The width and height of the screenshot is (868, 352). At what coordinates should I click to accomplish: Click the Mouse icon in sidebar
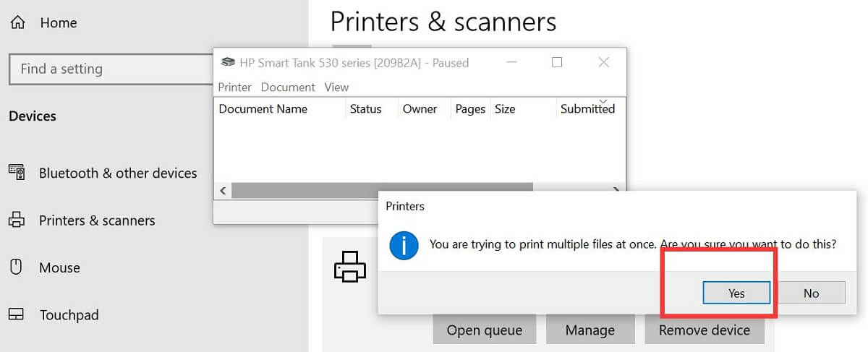(16, 267)
